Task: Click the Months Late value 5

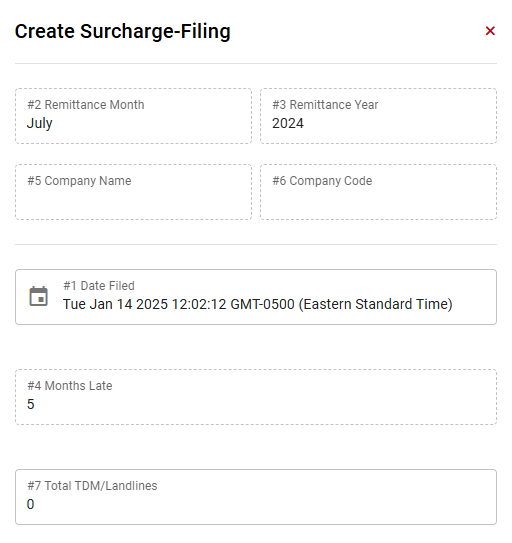Action: pyautogui.click(x=30, y=404)
